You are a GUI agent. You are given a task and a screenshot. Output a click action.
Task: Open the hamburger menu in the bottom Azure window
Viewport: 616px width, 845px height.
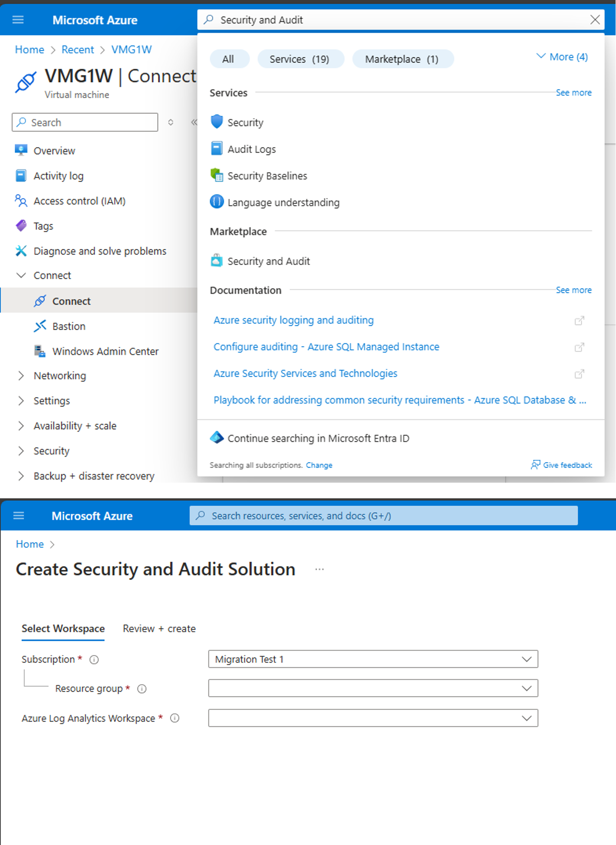19,516
